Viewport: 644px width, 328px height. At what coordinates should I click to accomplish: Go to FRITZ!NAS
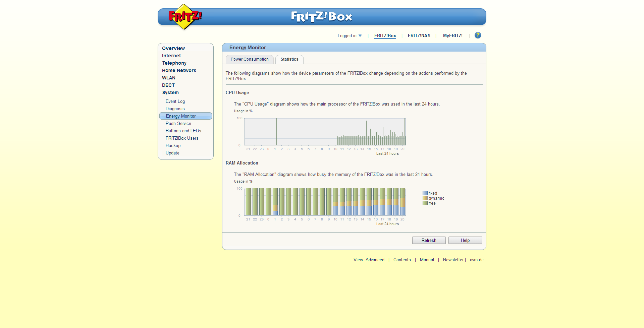(419, 36)
